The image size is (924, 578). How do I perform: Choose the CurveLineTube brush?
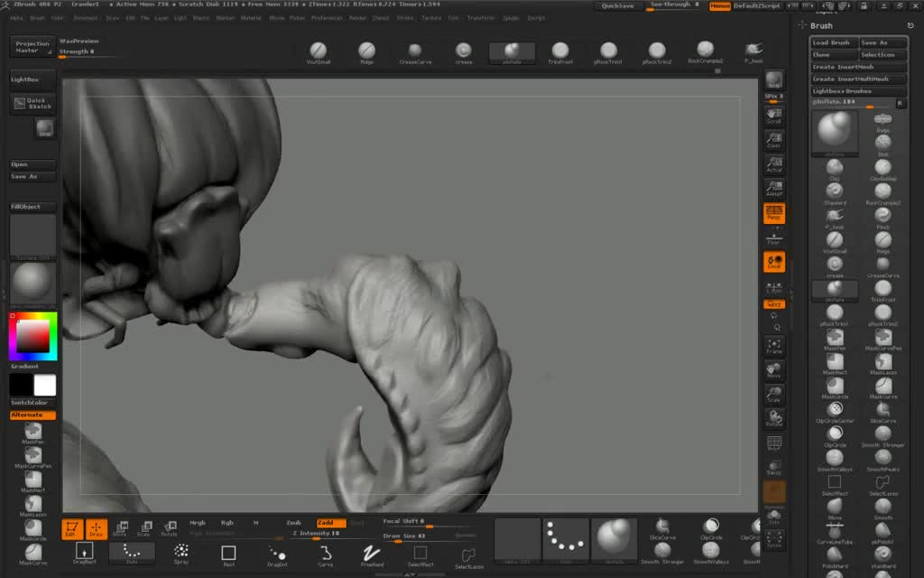(x=835, y=533)
